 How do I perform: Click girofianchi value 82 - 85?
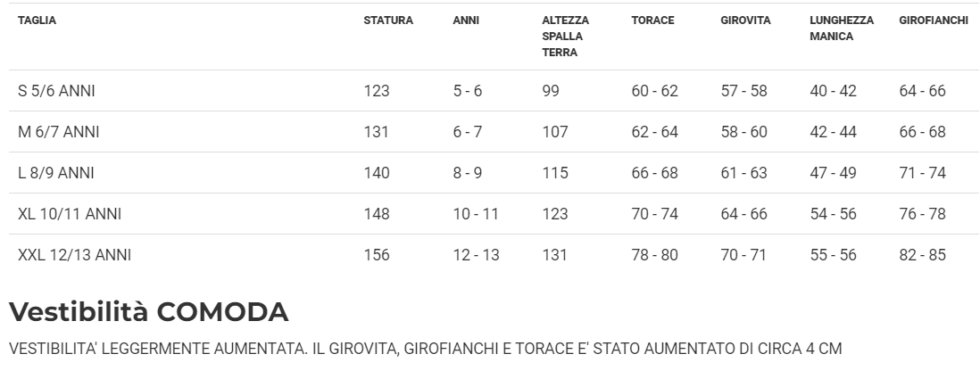[x=922, y=255]
